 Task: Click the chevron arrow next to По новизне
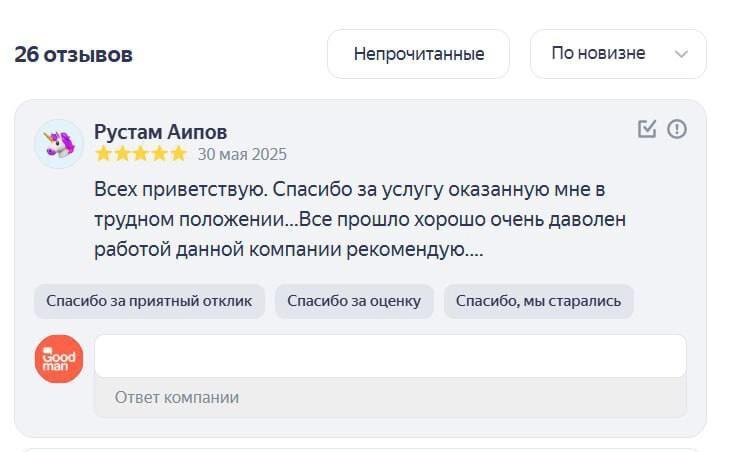682,54
